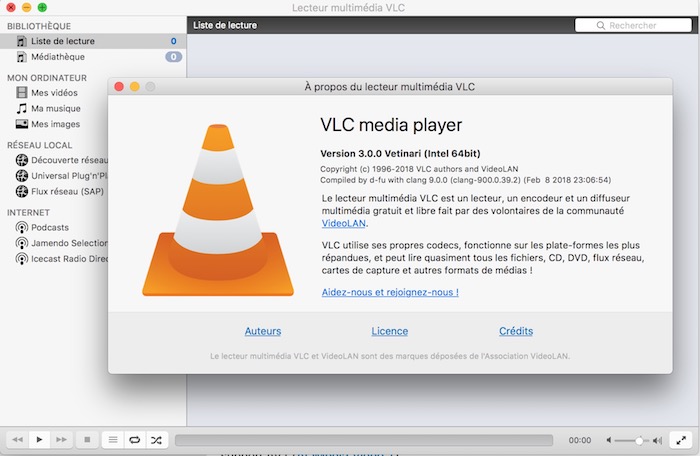Click the Mes images picture icon
Image resolution: width=700 pixels, height=456 pixels.
(21, 124)
